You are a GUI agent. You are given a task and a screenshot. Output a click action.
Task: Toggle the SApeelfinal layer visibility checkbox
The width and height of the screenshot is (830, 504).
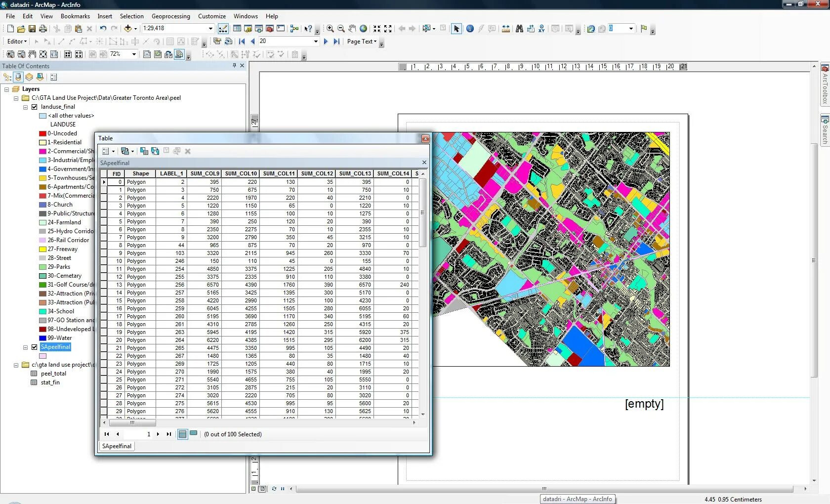[x=35, y=347]
